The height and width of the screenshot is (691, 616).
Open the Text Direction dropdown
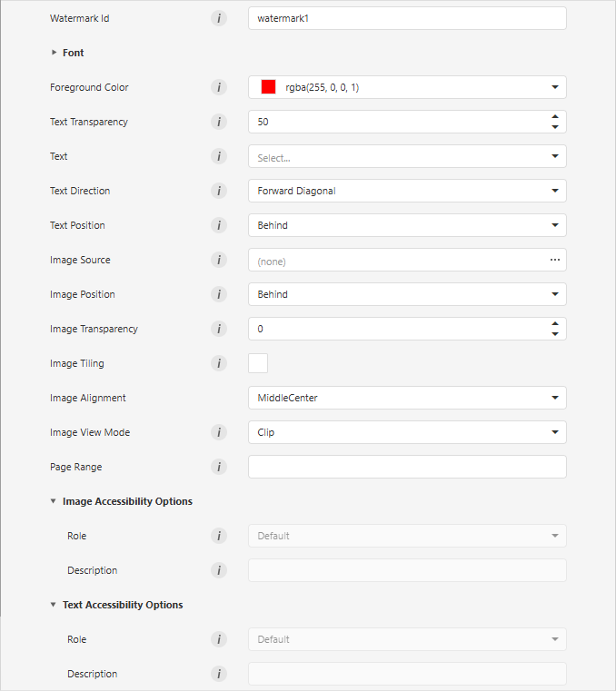point(407,191)
